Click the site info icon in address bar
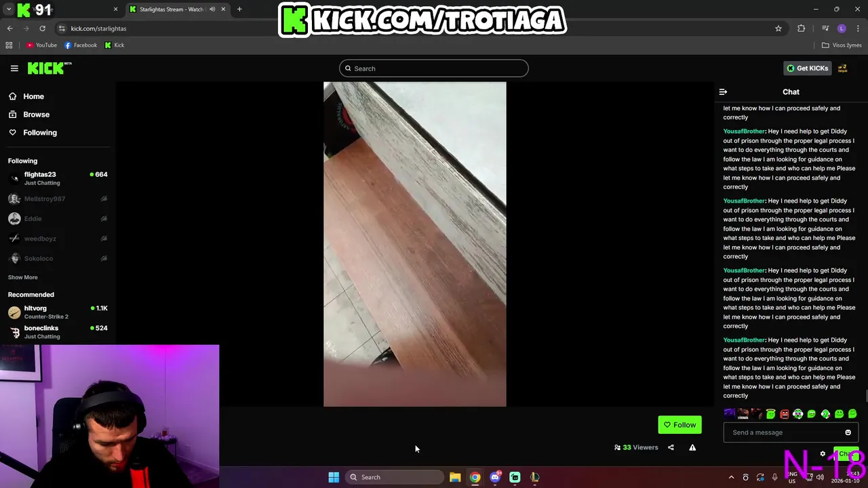 pyautogui.click(x=62, y=28)
